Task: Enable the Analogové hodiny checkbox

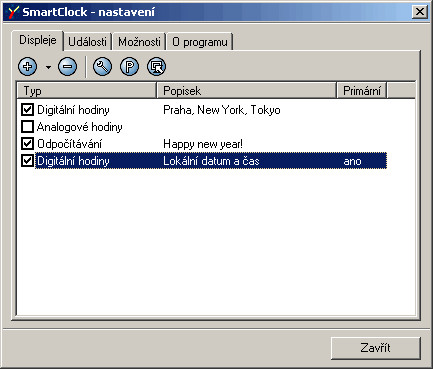Action: [27, 127]
